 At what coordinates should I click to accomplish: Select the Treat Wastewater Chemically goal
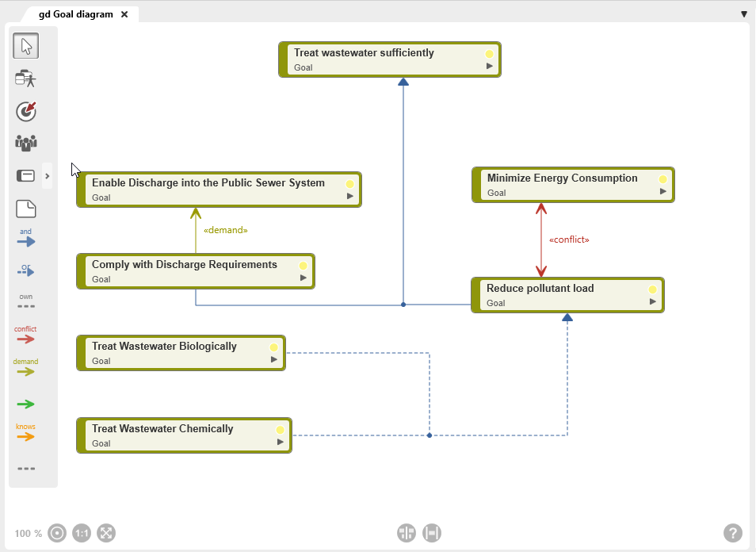pyautogui.click(x=184, y=435)
